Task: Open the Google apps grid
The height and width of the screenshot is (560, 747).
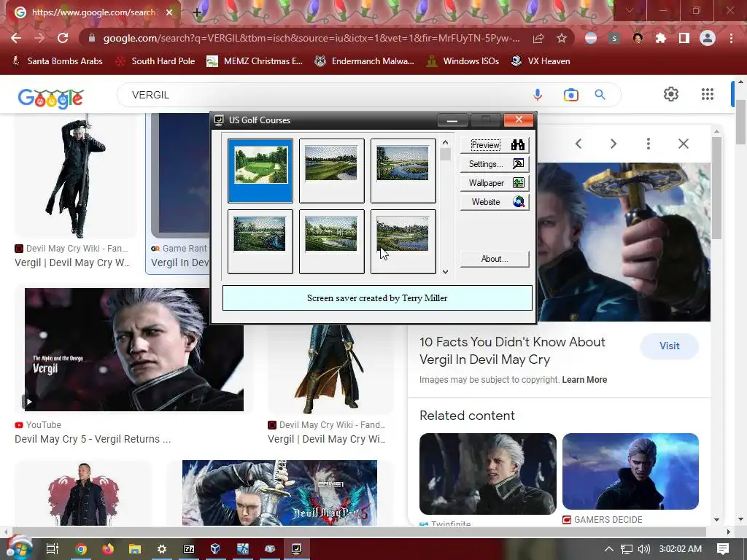Action: [708, 94]
